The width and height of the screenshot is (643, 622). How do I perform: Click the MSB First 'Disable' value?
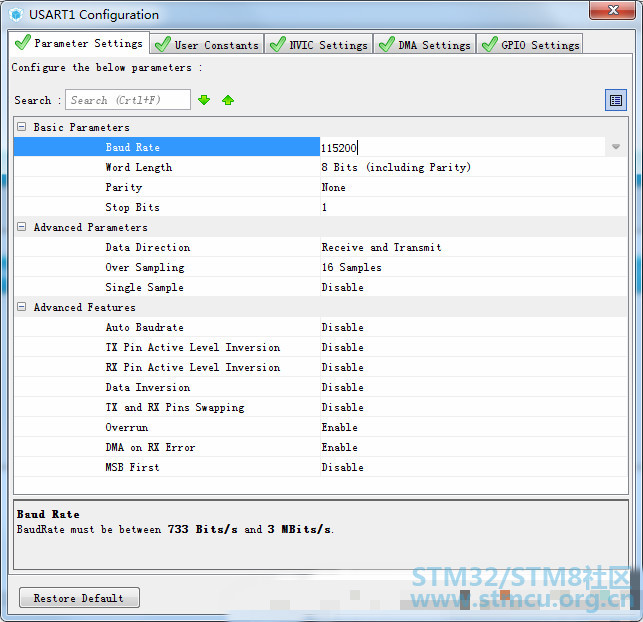[342, 467]
